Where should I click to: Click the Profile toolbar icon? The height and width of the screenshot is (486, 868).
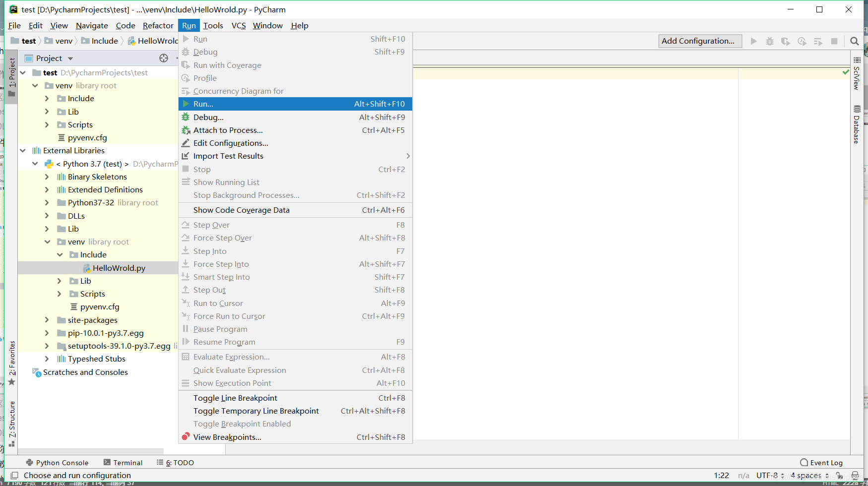802,41
